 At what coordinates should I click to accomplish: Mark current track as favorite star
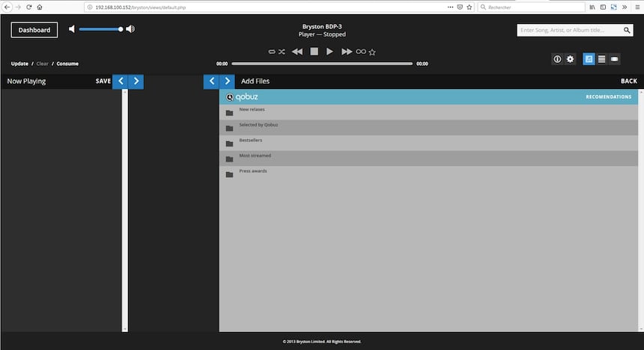(372, 52)
